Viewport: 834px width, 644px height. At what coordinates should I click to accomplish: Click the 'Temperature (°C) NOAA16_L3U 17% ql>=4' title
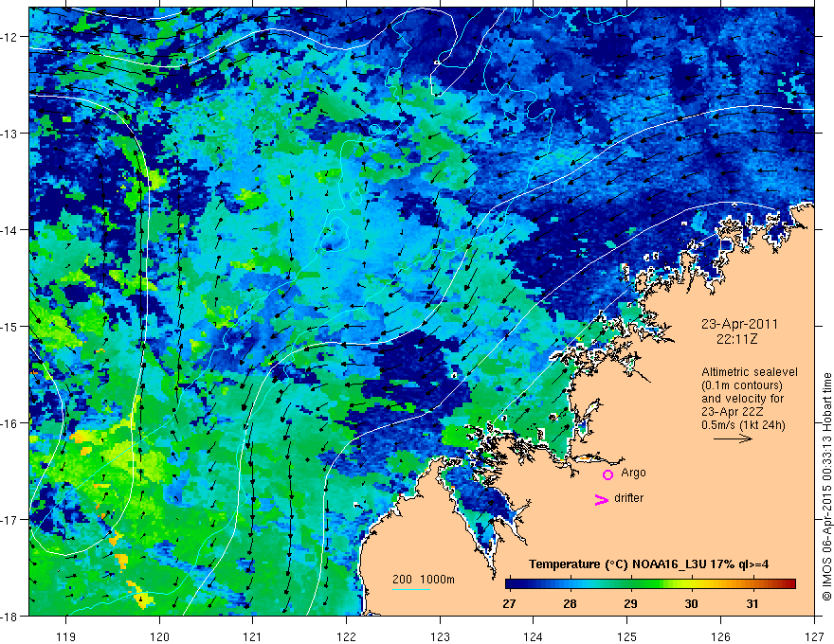(648, 564)
